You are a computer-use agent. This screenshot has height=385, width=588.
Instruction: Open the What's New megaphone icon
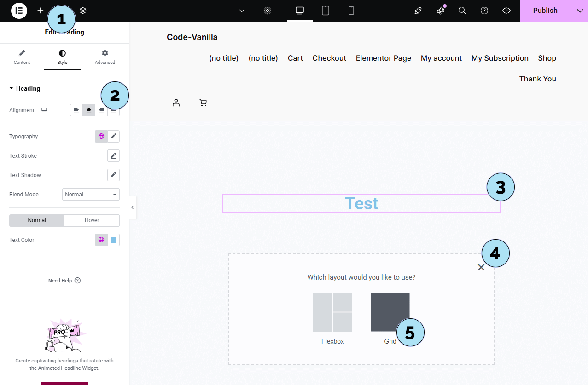(x=441, y=11)
